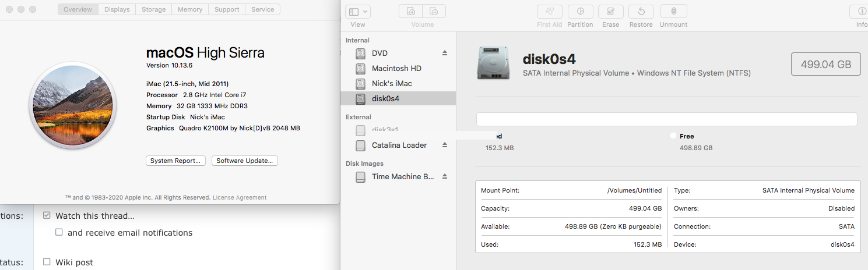The height and width of the screenshot is (270, 868).
Task: Click the Restore toolbar icon
Action: click(641, 11)
